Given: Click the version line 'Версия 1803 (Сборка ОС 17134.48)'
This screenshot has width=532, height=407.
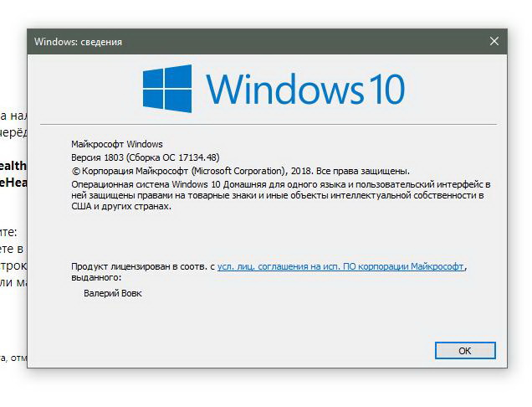Looking at the screenshot, I should pyautogui.click(x=146, y=157).
